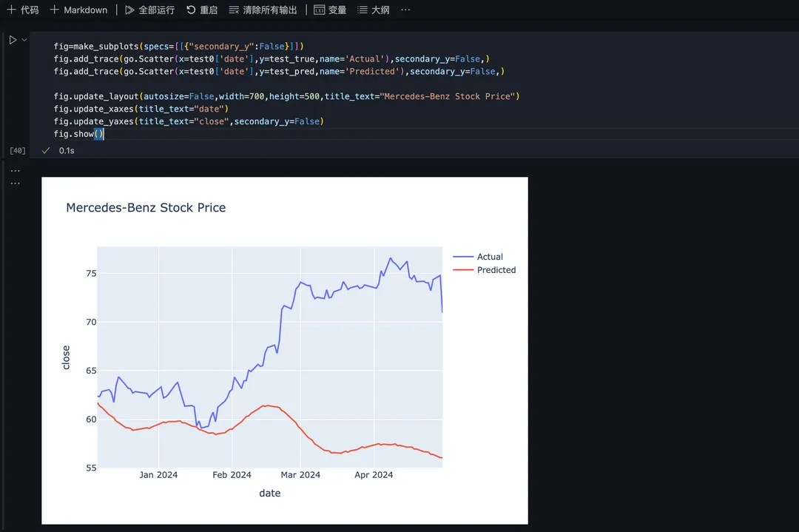This screenshot has height=532, width=799.
Task: Clear all outputs with 清除所有输出
Action: pos(263,10)
